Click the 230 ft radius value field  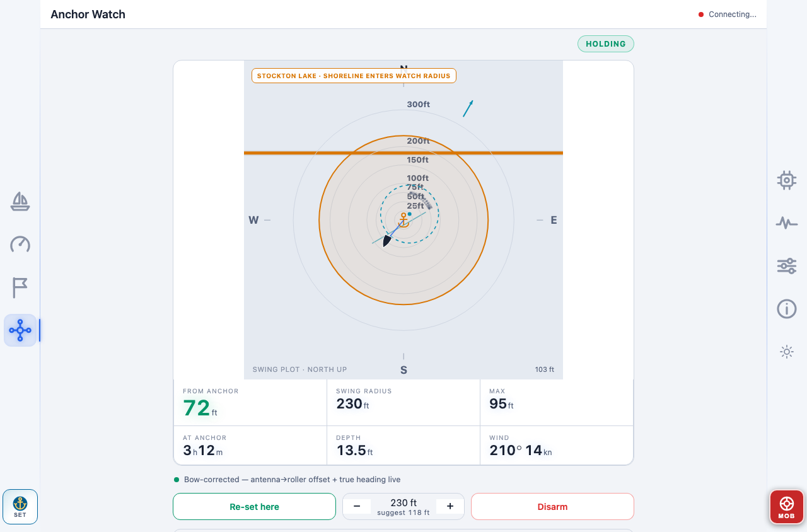point(403,507)
